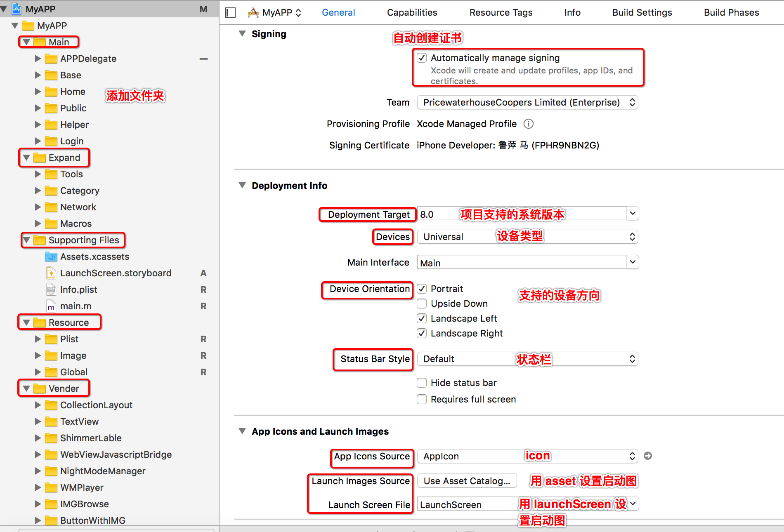Viewport: 784px width, 532px height.
Task: Open LaunchScreen.storyboard file in navigator
Action: click(115, 273)
